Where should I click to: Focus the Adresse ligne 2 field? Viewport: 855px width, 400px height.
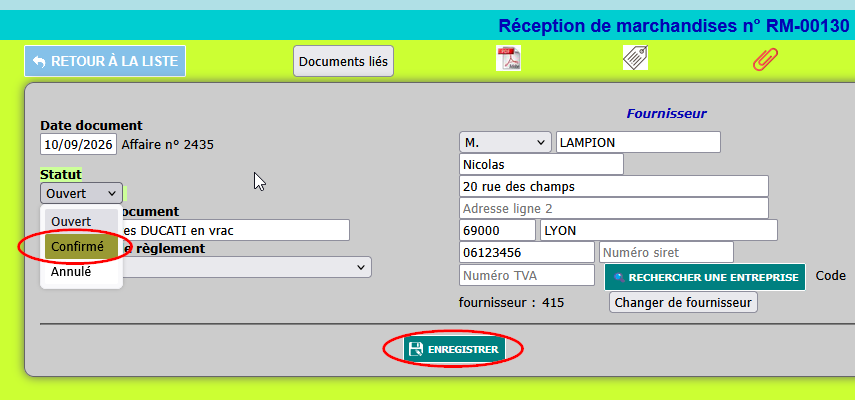[614, 208]
